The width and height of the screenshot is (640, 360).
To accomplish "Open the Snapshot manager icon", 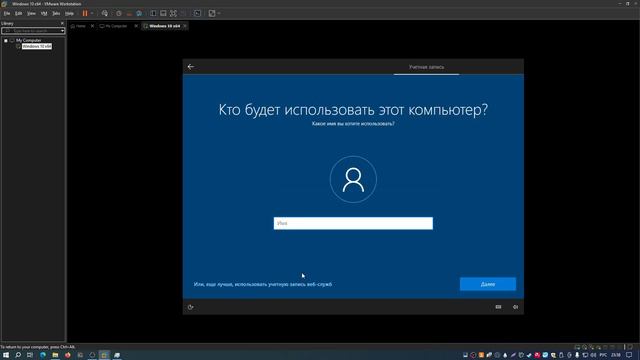I will [139, 13].
